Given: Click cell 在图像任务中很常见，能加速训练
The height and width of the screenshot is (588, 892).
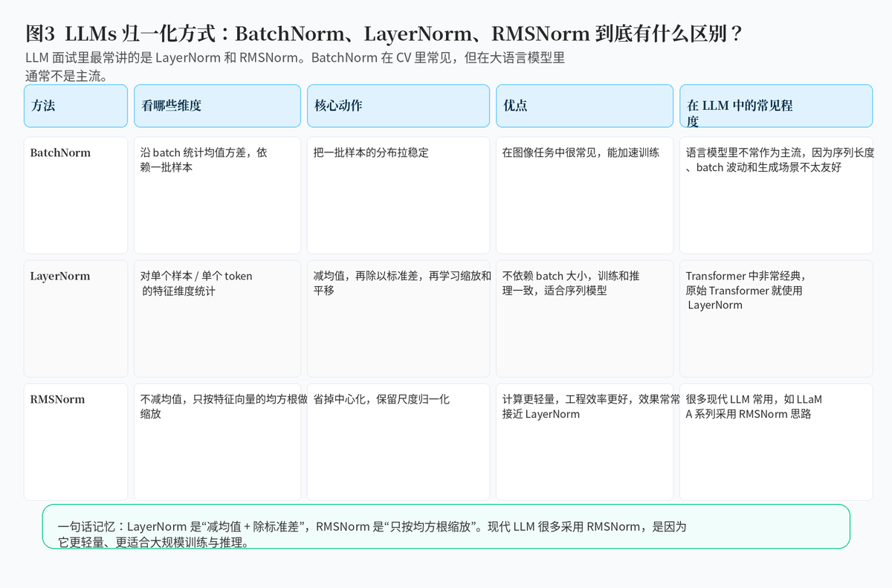Looking at the screenshot, I should tap(585, 196).
